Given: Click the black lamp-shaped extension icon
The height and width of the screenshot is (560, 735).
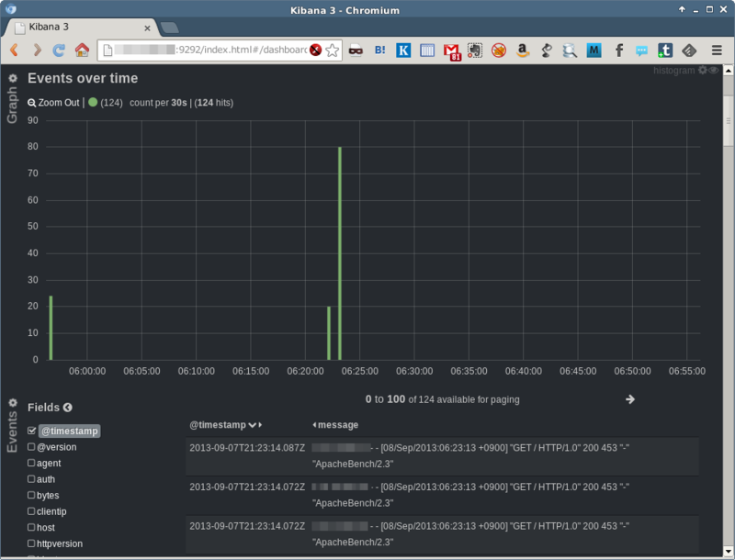Looking at the screenshot, I should coord(546,50).
